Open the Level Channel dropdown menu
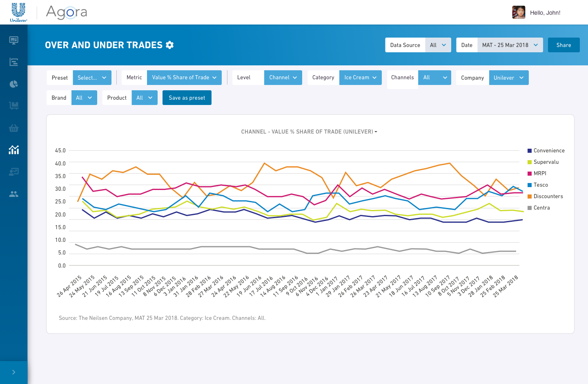This screenshot has height=384, width=588. [x=283, y=78]
